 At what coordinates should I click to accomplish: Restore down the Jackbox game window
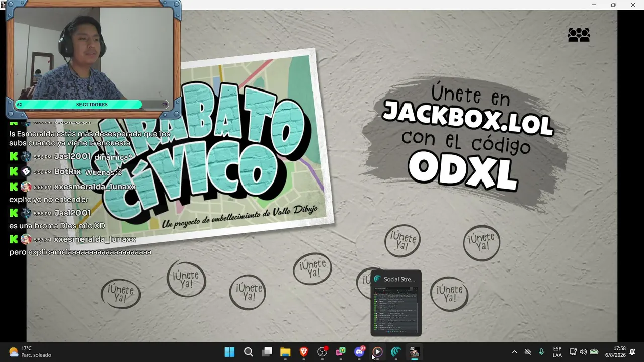[x=613, y=5]
